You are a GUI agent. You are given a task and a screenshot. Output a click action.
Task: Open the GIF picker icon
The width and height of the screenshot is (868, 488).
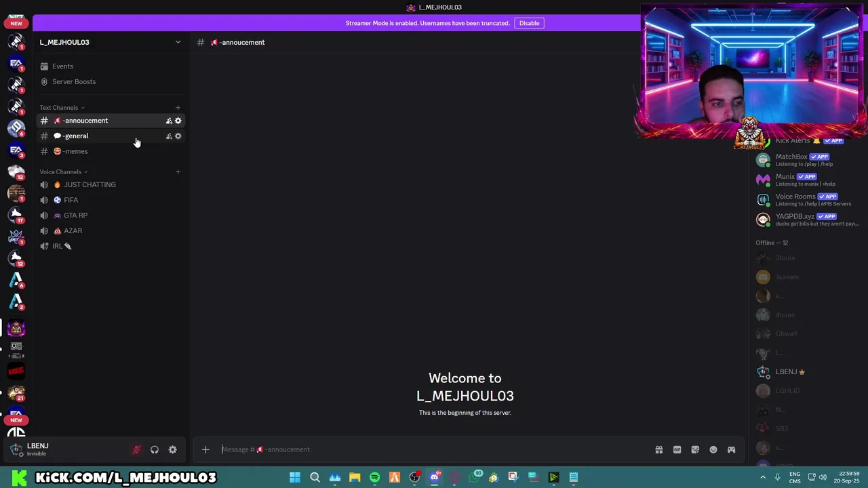coord(677,449)
